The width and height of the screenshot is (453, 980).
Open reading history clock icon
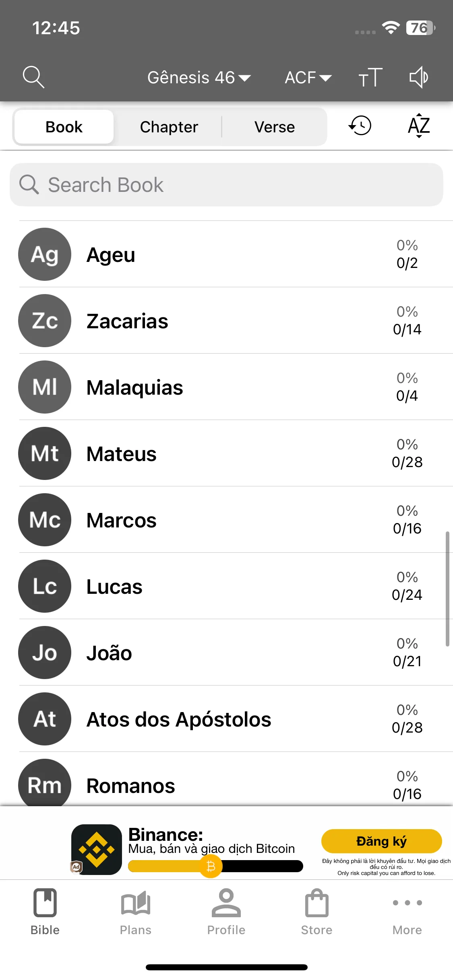[x=360, y=126]
